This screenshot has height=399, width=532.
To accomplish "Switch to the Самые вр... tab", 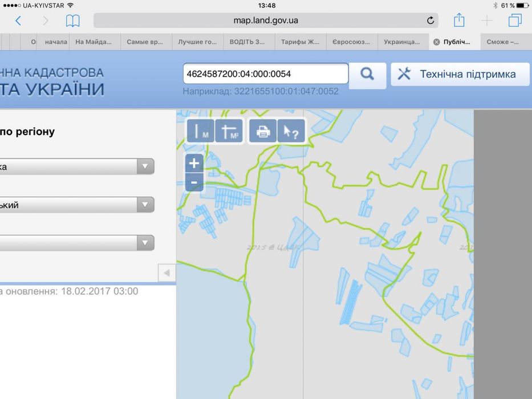I will tap(146, 42).
